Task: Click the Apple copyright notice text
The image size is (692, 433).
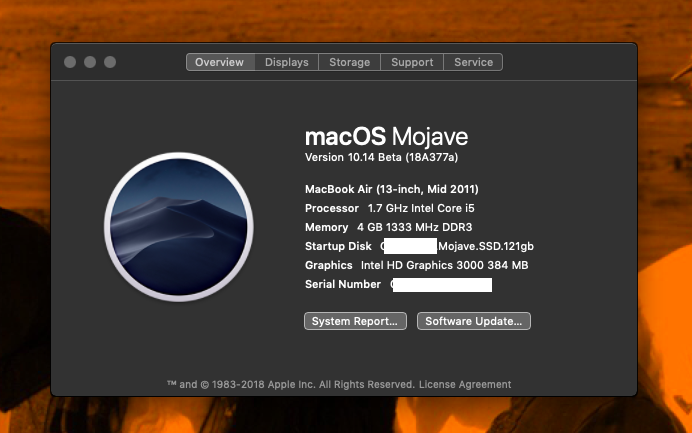Action: pyautogui.click(x=291, y=384)
